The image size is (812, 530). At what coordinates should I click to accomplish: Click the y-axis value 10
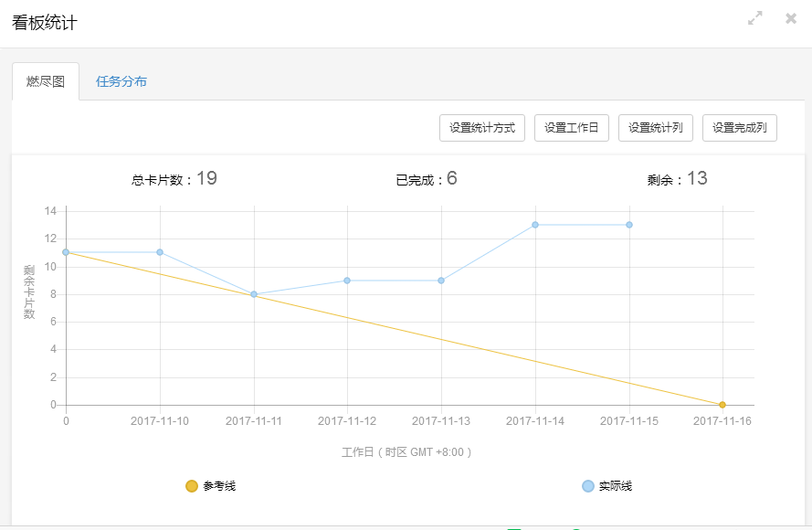[x=50, y=267]
